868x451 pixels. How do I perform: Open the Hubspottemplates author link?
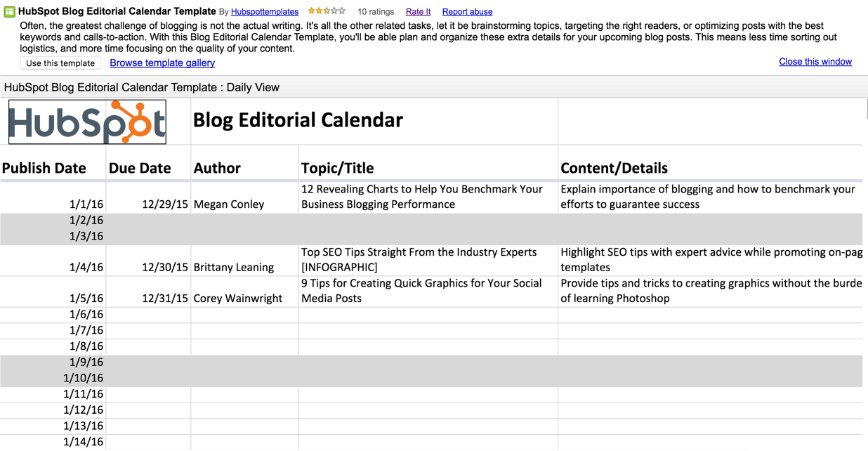pyautogui.click(x=265, y=12)
